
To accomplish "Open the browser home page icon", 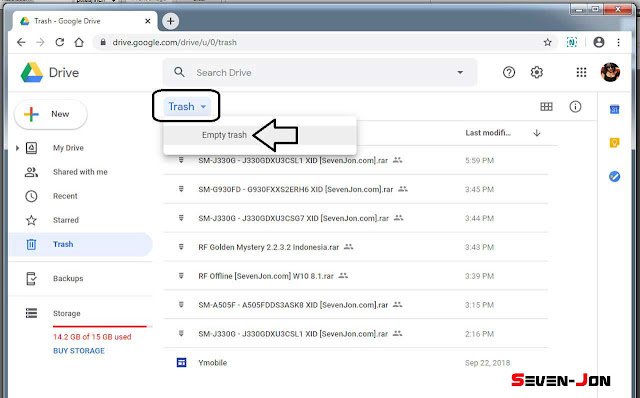I will pyautogui.click(x=79, y=42).
